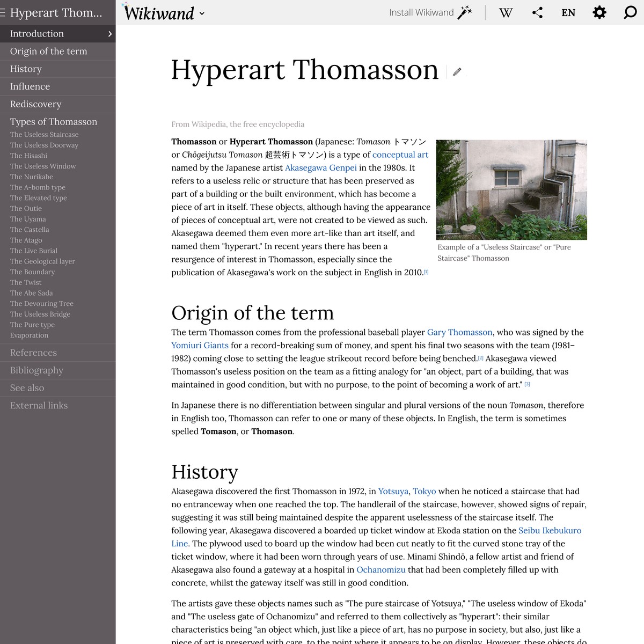View the Useless Staircase photo

(x=511, y=189)
